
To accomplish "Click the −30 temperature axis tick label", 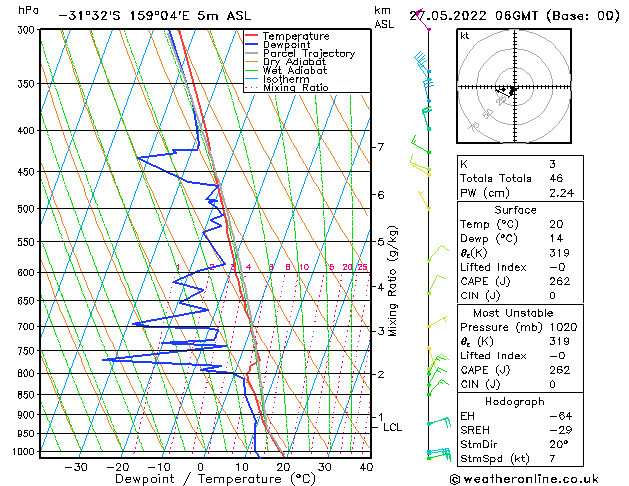I will click(76, 467).
